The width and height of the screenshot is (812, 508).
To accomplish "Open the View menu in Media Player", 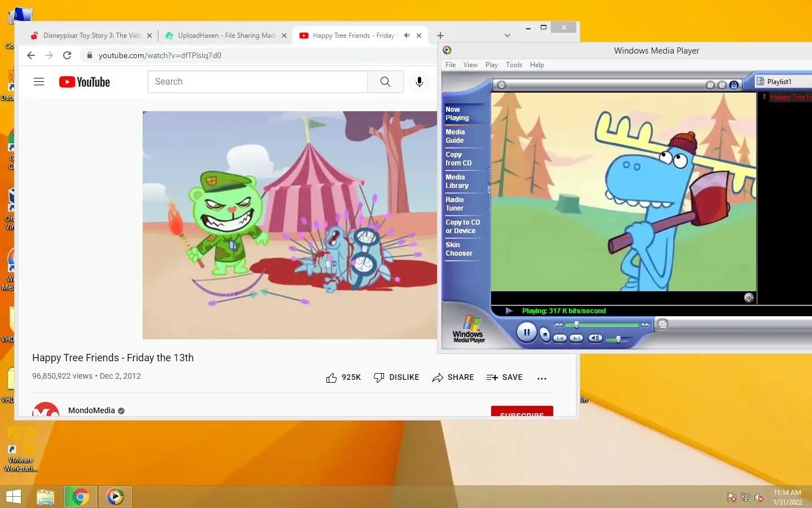I will point(470,65).
